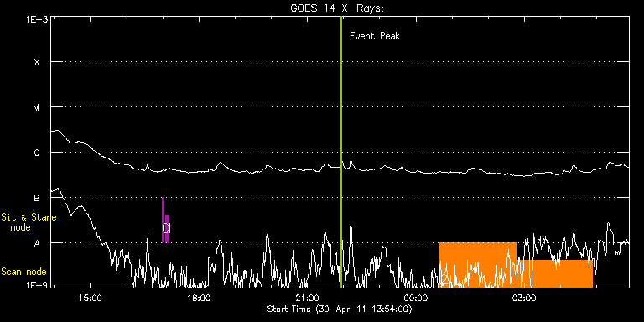Screen dimensions: 644x322
Task: Click the 'Event Peak' label
Action: pos(375,36)
